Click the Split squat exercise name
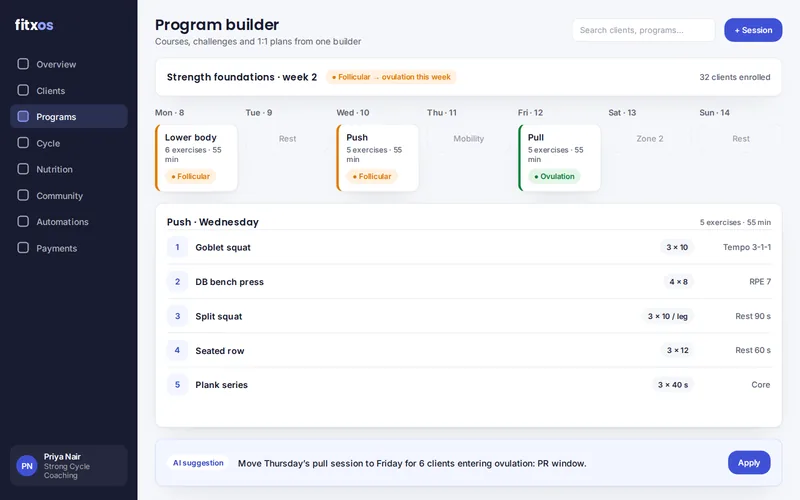This screenshot has height=500, width=800. point(219,316)
